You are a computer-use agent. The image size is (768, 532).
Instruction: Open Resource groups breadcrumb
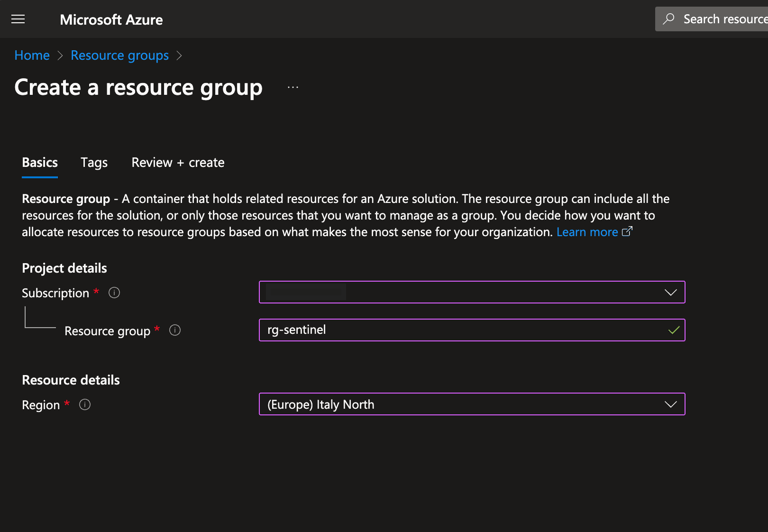pos(120,55)
